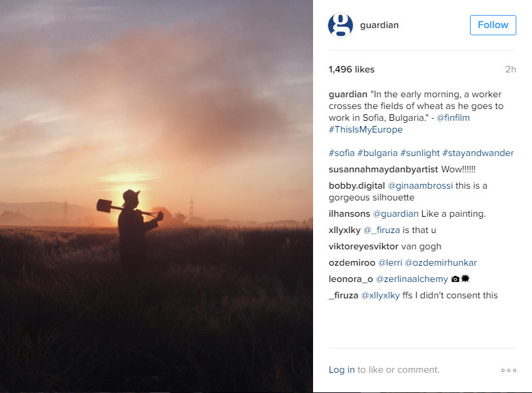Click the 1,496 likes count

point(352,69)
